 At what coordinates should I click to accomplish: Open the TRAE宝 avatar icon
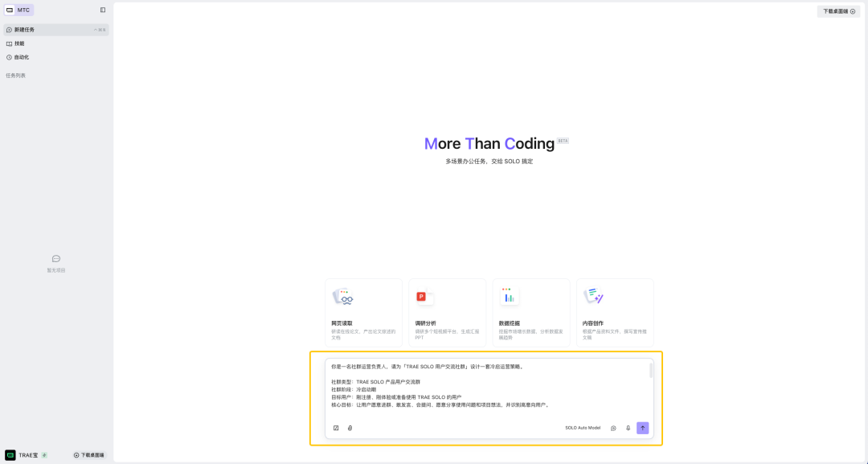(x=10, y=455)
